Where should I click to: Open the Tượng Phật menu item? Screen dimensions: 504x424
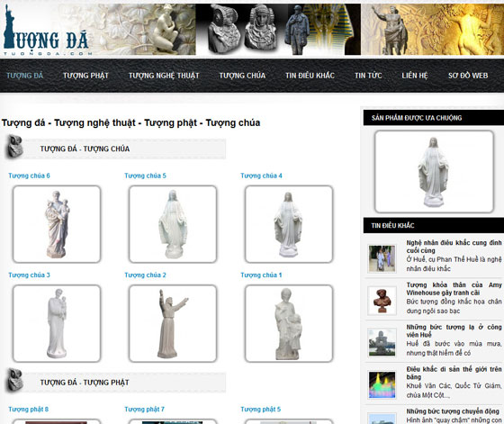pos(85,76)
